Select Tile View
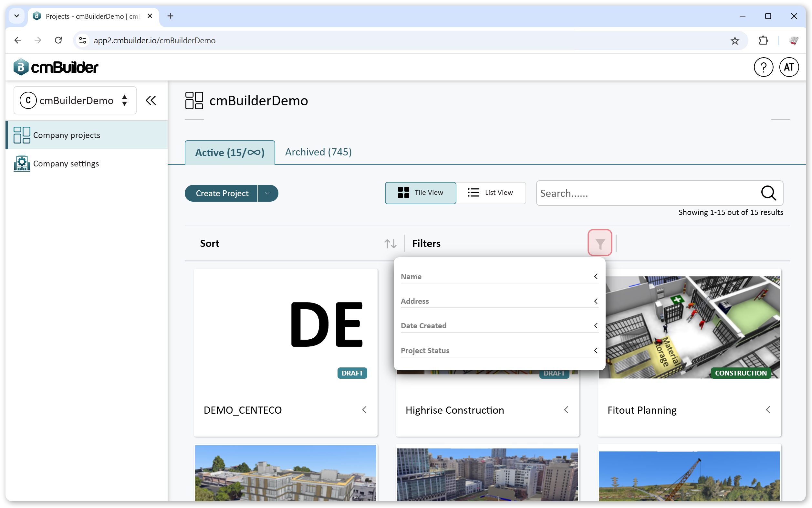This screenshot has width=812, height=508. (x=421, y=193)
